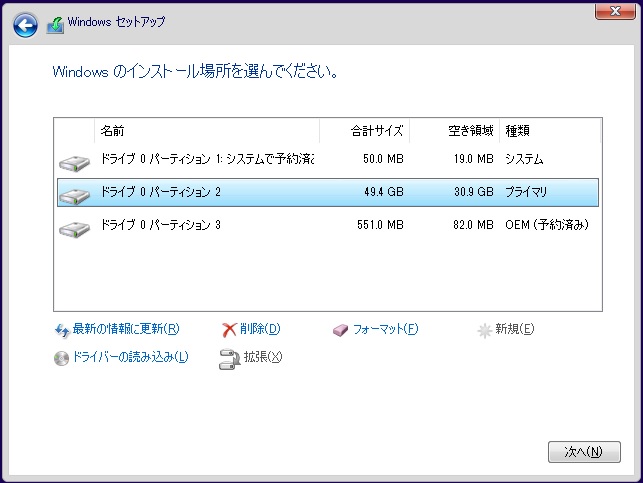Click 拡張(X) link

[263, 357]
